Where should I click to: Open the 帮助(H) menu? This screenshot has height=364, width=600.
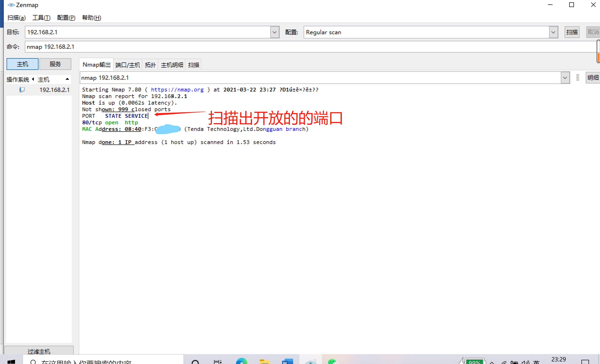point(92,18)
